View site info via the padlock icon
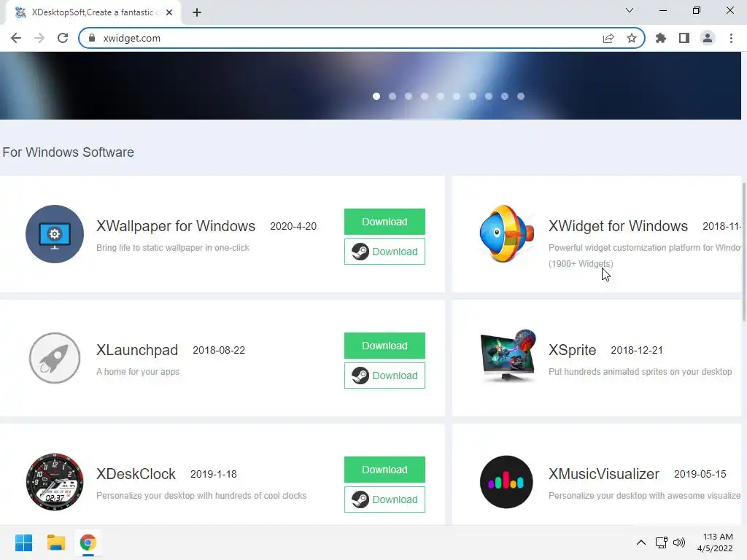 coord(93,38)
